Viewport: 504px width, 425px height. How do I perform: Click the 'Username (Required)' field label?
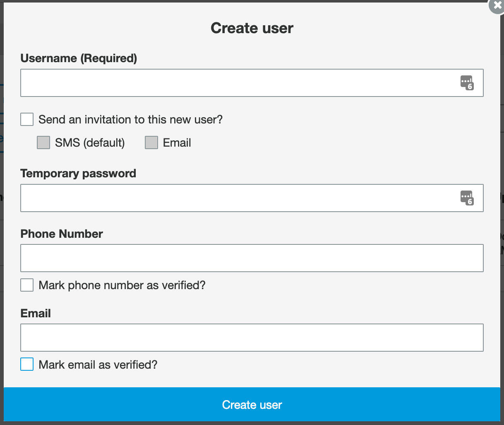[x=79, y=58]
